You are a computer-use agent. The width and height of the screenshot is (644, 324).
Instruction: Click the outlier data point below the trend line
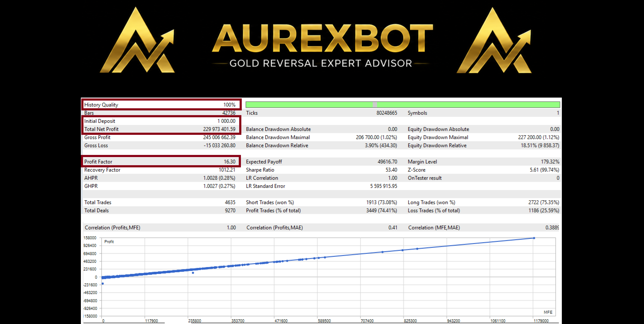click(193, 273)
